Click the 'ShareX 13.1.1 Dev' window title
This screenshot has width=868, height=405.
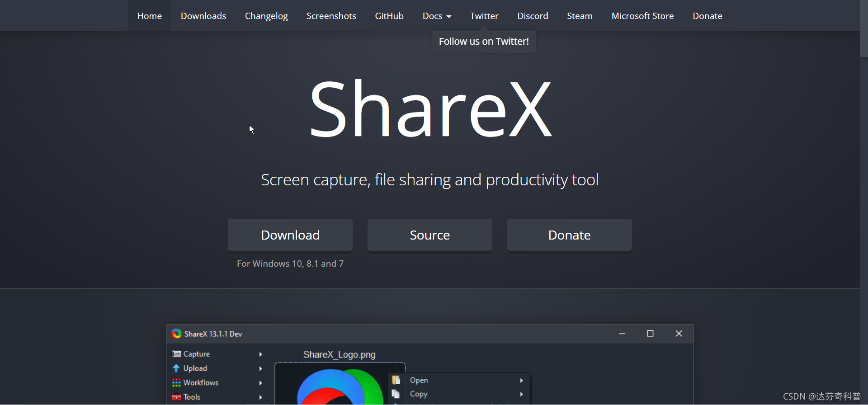point(213,334)
